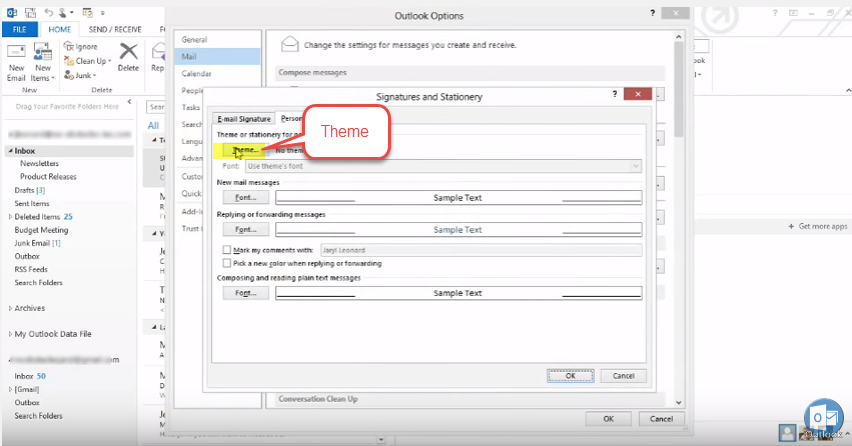852x446 pixels.
Task: Select Calendar category in Outlook Options
Action: [x=217, y=73]
